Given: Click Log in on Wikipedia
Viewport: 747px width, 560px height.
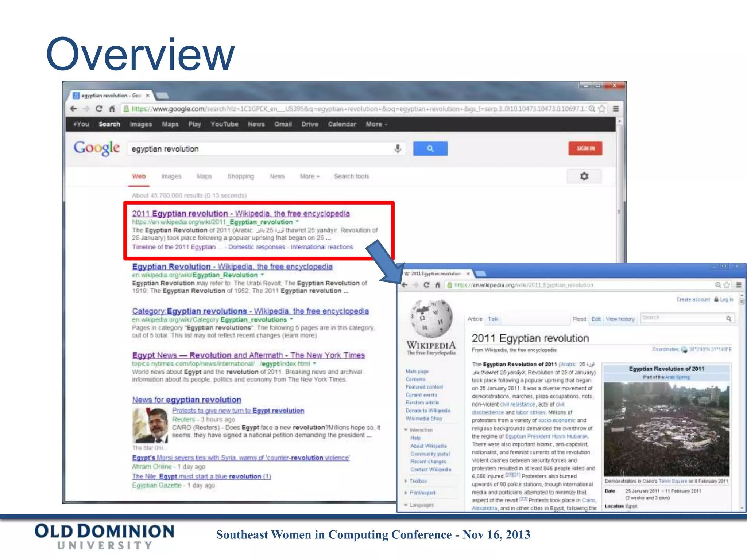Looking at the screenshot, I should point(726,299).
